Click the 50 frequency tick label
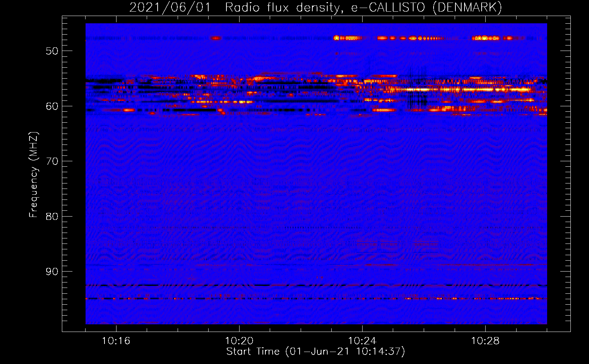Viewport: 589px width, 364px height. click(52, 51)
